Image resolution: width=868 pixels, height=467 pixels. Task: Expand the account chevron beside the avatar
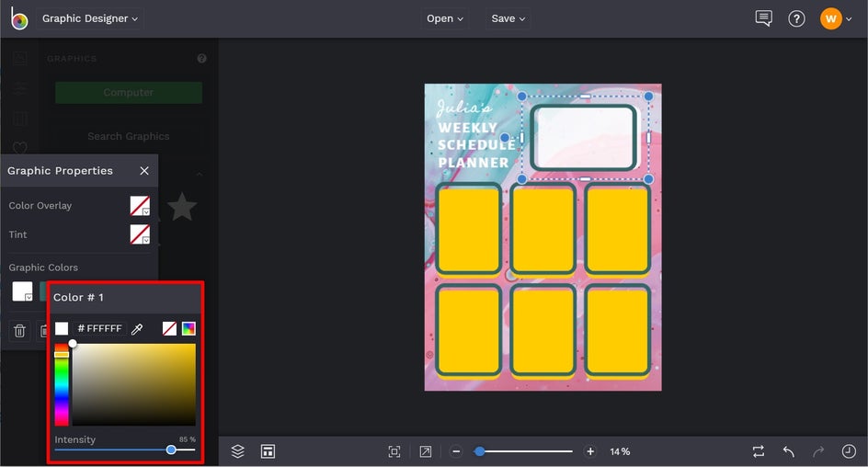click(849, 19)
